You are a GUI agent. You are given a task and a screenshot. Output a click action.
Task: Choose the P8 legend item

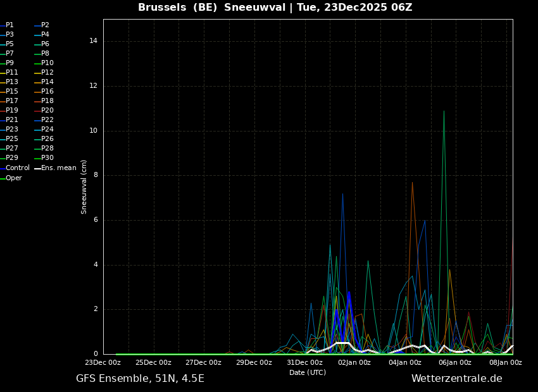click(45, 54)
